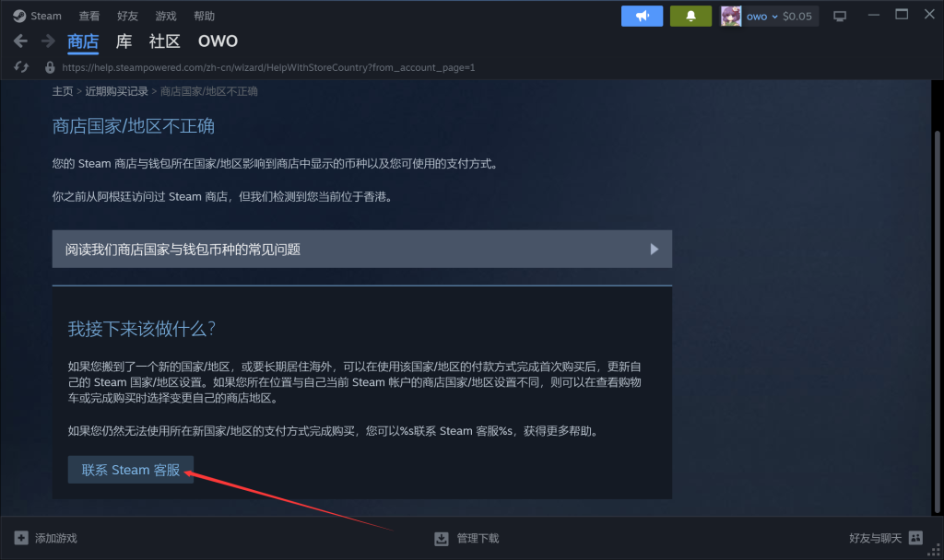Viewport: 944px width, 560px height.
Task: Click the 联系 Steam 客服 button
Action: (x=131, y=470)
